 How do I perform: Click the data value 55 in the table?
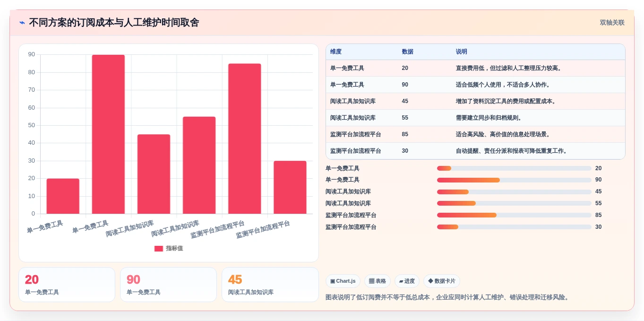[x=405, y=118]
